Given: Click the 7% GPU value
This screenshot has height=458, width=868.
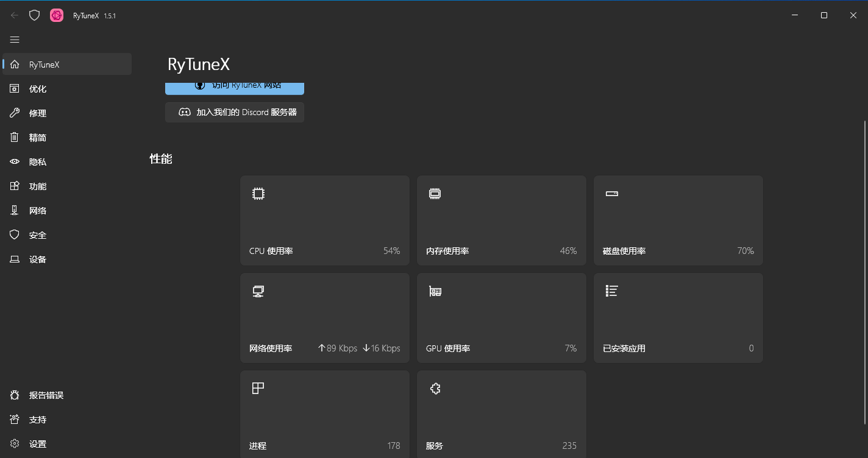Looking at the screenshot, I should point(571,348).
